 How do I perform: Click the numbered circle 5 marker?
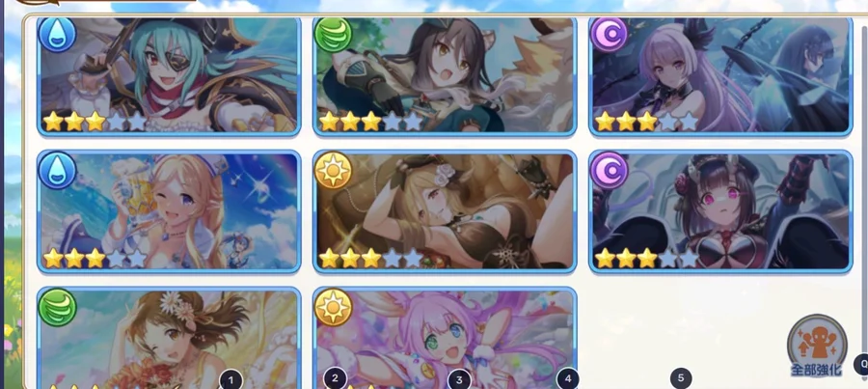(681, 378)
